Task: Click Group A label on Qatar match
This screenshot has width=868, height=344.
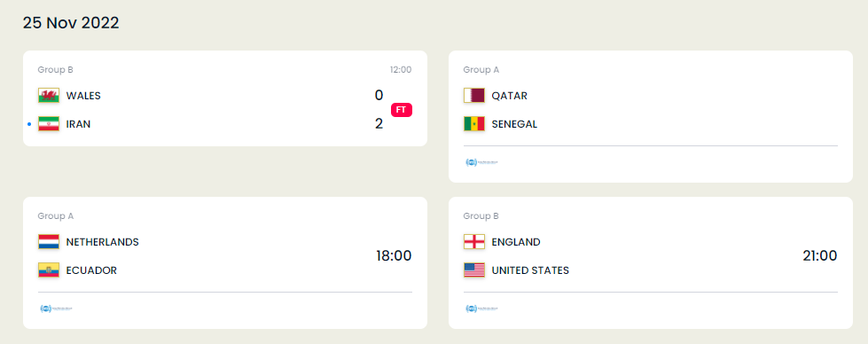Action: pos(481,70)
